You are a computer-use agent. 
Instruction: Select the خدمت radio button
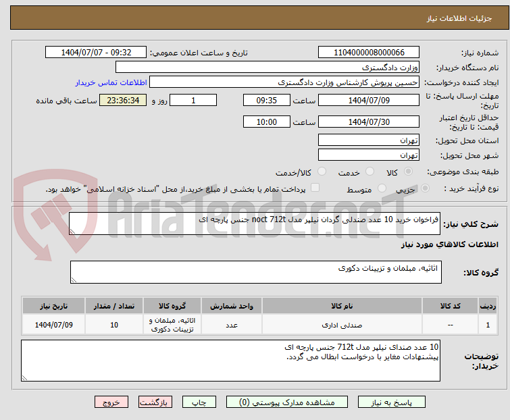click(x=369, y=172)
